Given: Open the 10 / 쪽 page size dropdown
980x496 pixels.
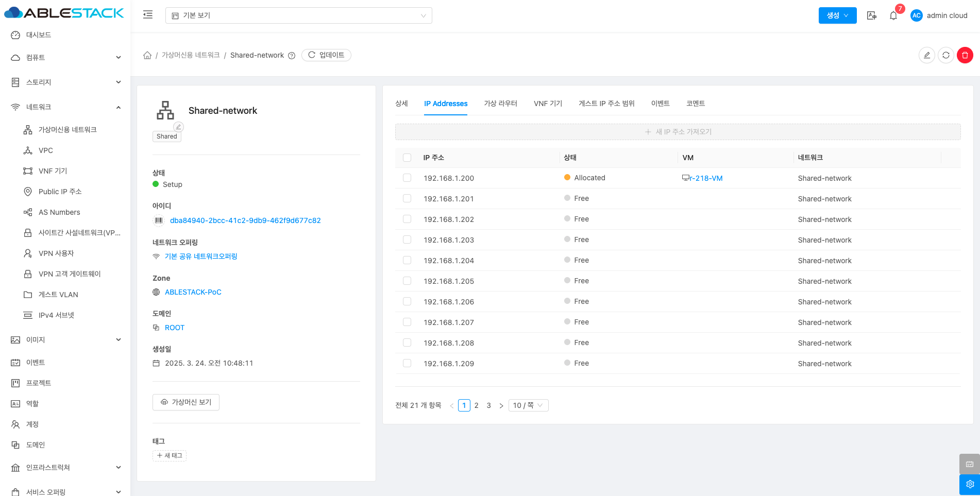Looking at the screenshot, I should tap(528, 405).
